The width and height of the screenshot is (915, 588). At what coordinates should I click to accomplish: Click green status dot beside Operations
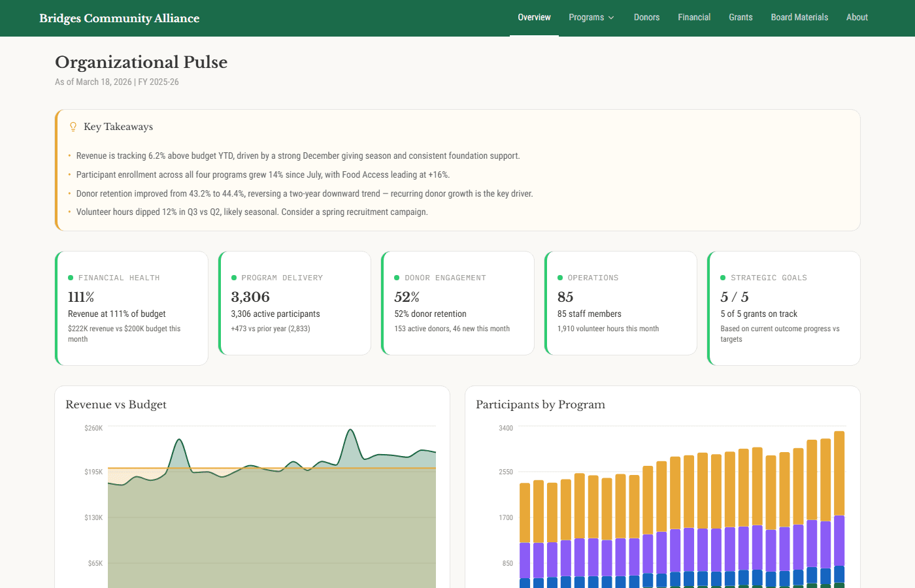pos(560,278)
